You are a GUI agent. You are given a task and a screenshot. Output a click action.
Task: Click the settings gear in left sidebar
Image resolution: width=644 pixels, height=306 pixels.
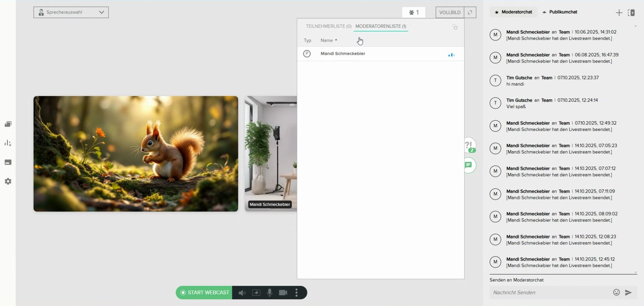pos(8,181)
